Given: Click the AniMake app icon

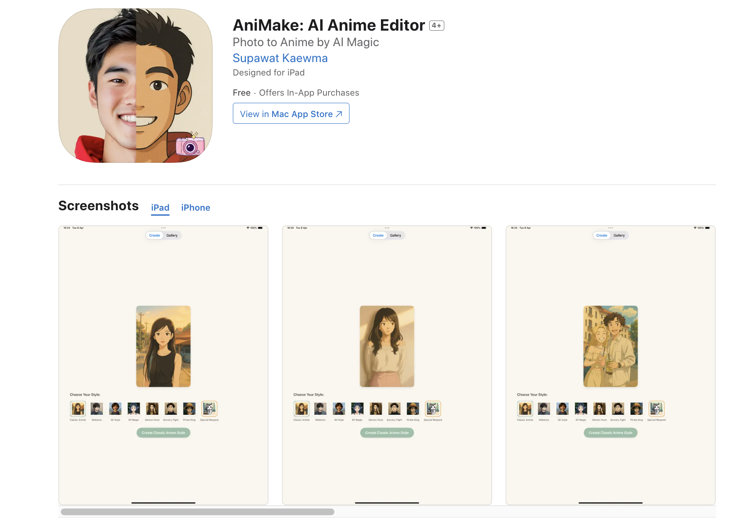Looking at the screenshot, I should 136,86.
